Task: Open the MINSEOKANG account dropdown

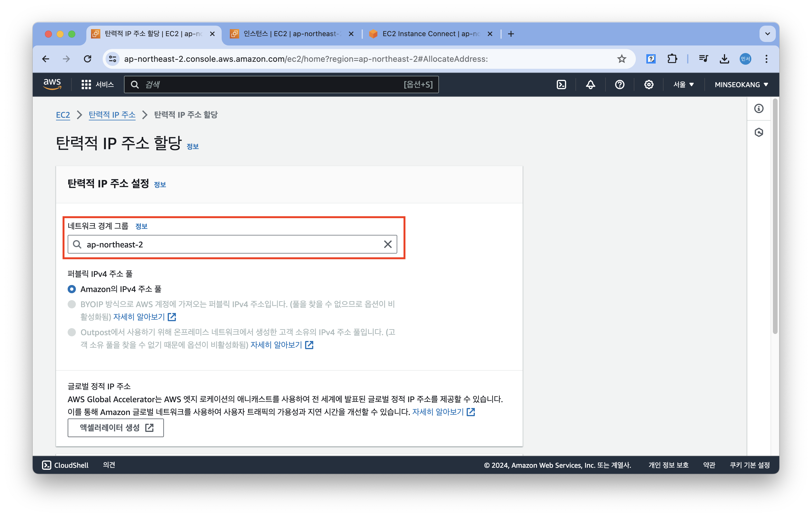Action: coord(741,85)
